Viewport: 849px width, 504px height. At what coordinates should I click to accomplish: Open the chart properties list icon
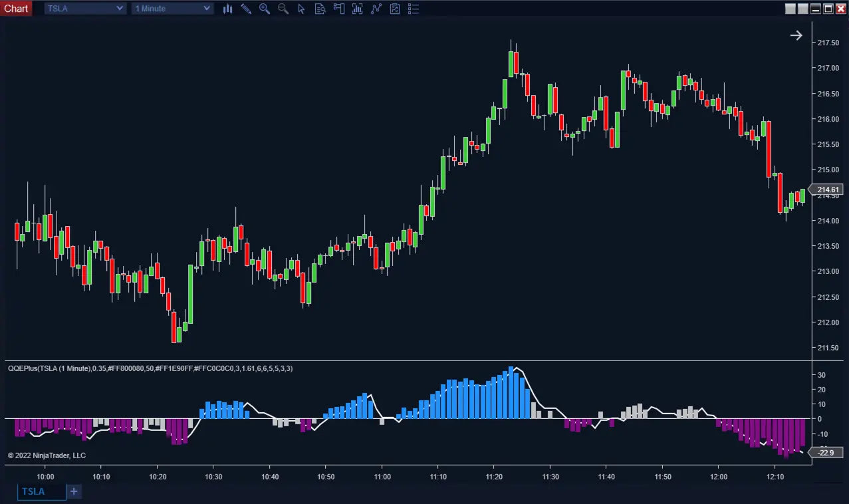pyautogui.click(x=414, y=9)
